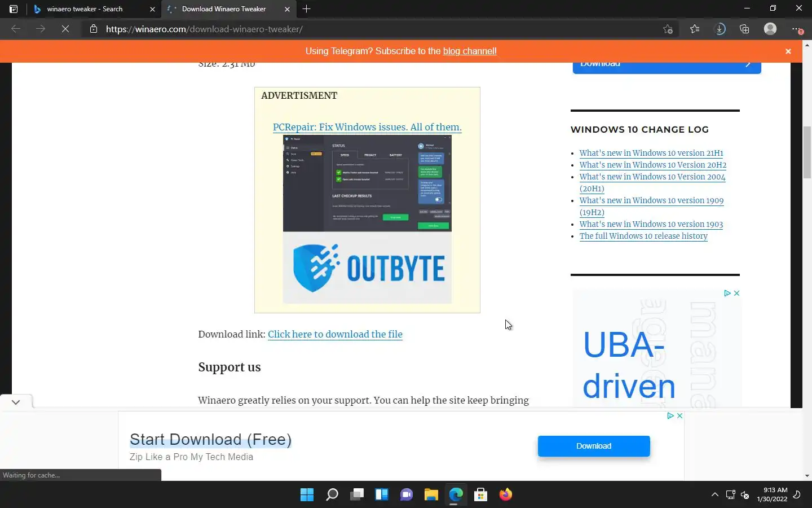Viewport: 812px width, 508px height.
Task: Open Chat from the taskbar
Action: point(407,494)
